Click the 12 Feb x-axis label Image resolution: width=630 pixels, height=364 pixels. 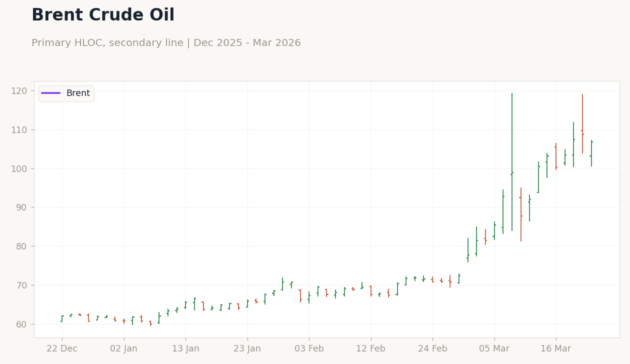(x=370, y=349)
